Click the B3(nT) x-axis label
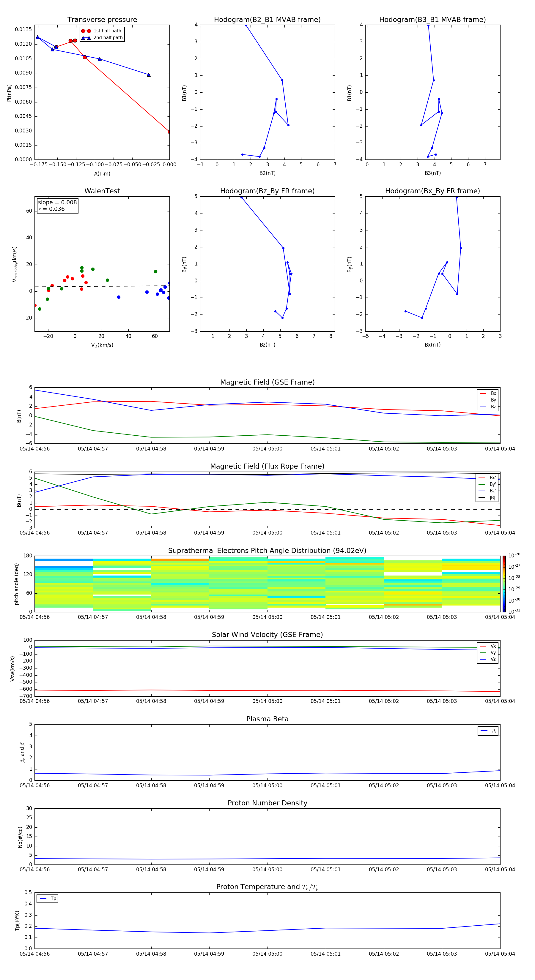535x980 pixels. (x=432, y=173)
